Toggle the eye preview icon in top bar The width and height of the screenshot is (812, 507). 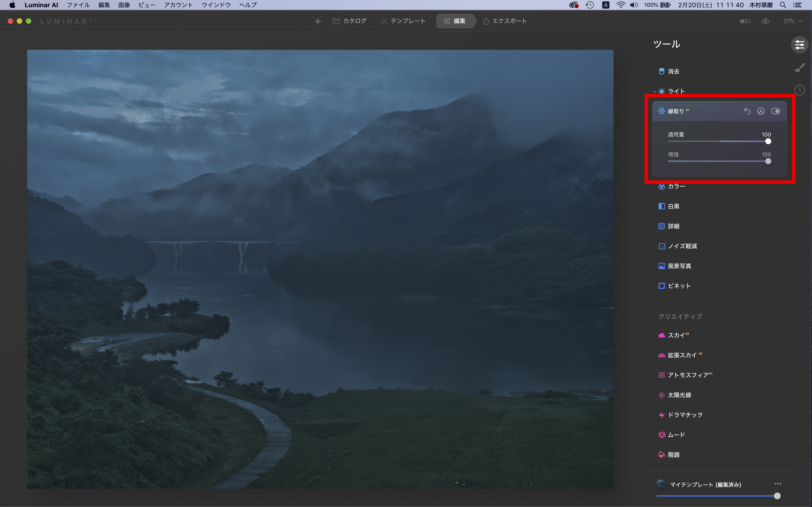(x=765, y=21)
